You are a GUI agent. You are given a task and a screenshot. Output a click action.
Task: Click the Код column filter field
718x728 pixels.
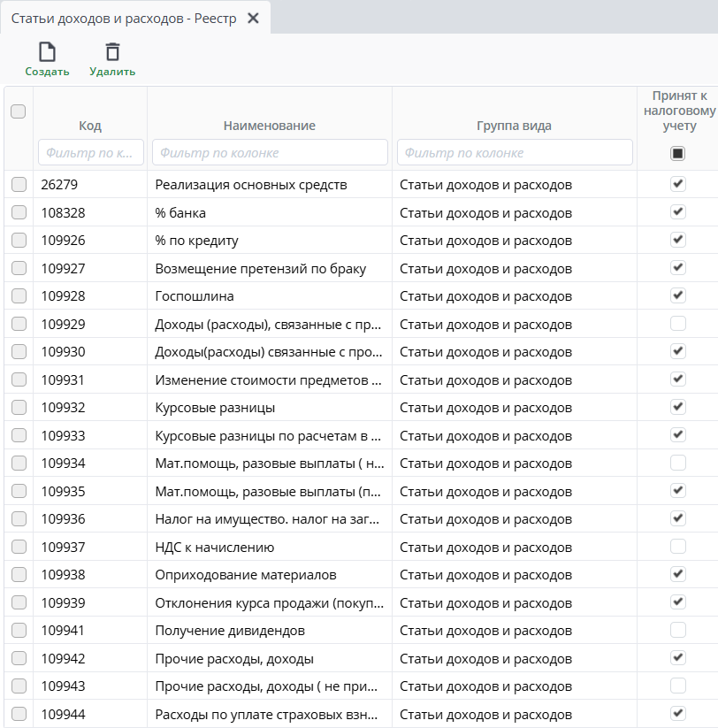(90, 152)
